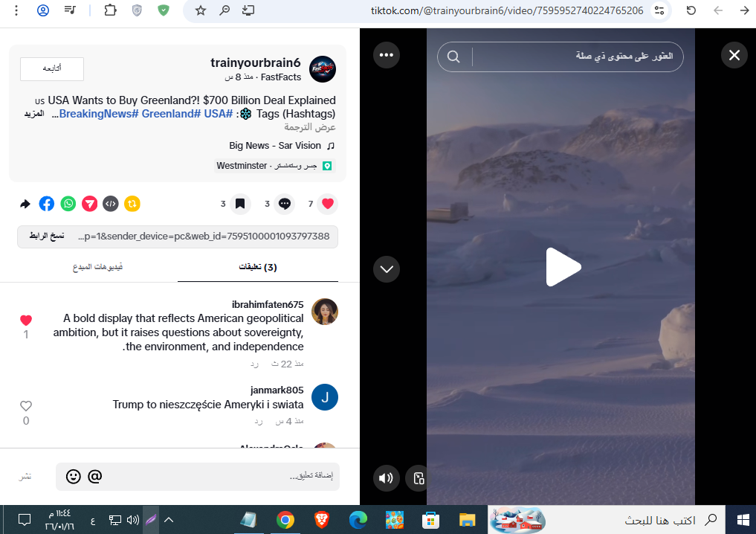Screen dimensions: 756x534
Task: Play the Greenland video
Action: click(x=563, y=267)
